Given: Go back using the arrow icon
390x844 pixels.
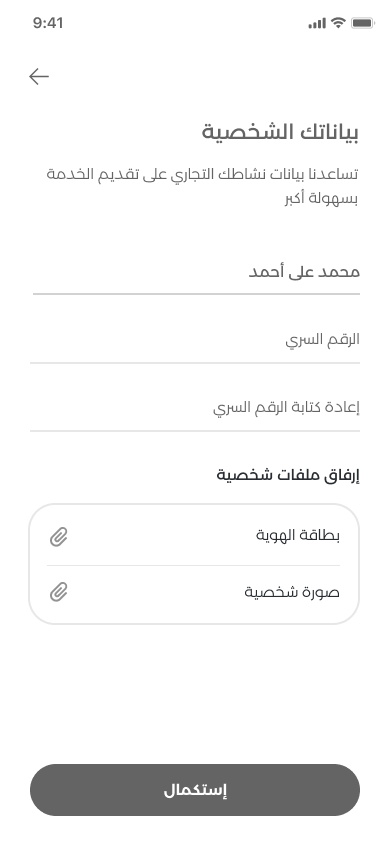Looking at the screenshot, I should pos(39,76).
